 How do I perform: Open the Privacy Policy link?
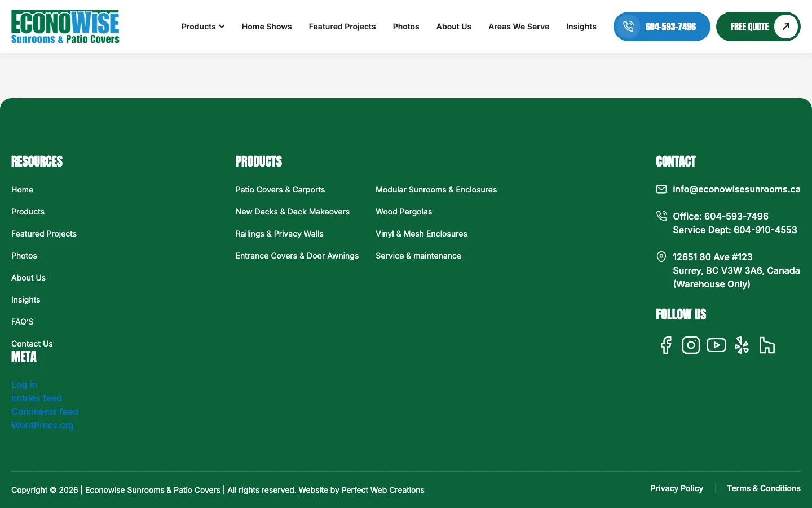(x=677, y=488)
